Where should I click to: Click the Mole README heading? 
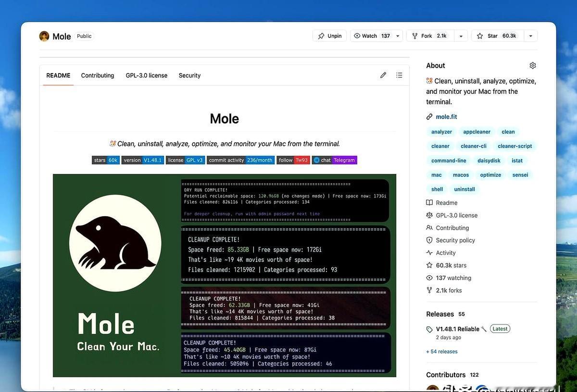(225, 119)
